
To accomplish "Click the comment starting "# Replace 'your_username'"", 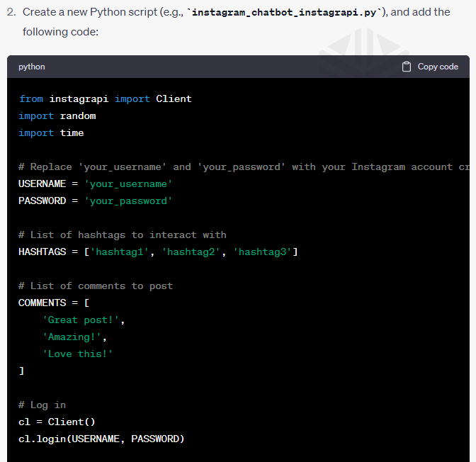I will (244, 167).
